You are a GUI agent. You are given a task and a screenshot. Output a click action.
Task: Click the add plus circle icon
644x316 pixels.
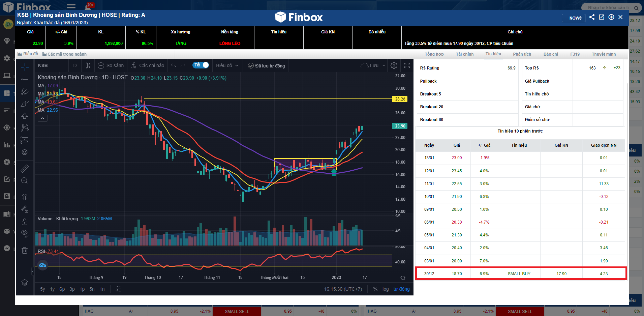coord(611,17)
